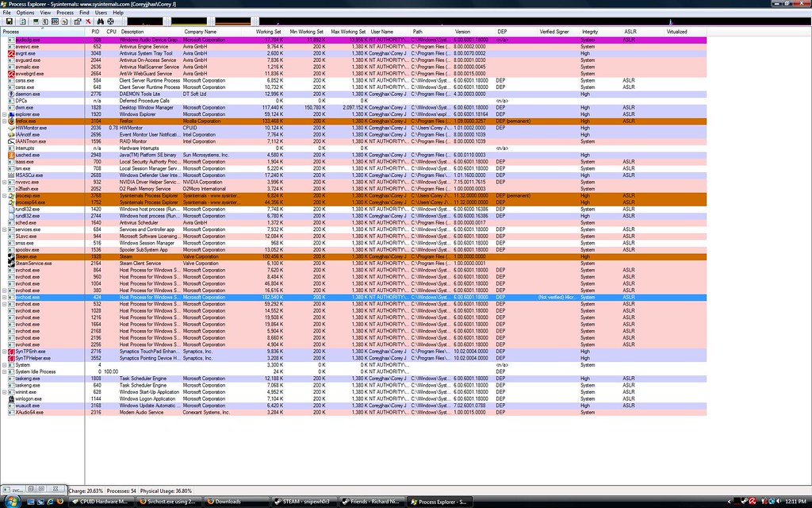Toggle Show Process Tree toolbar icon

45,21
